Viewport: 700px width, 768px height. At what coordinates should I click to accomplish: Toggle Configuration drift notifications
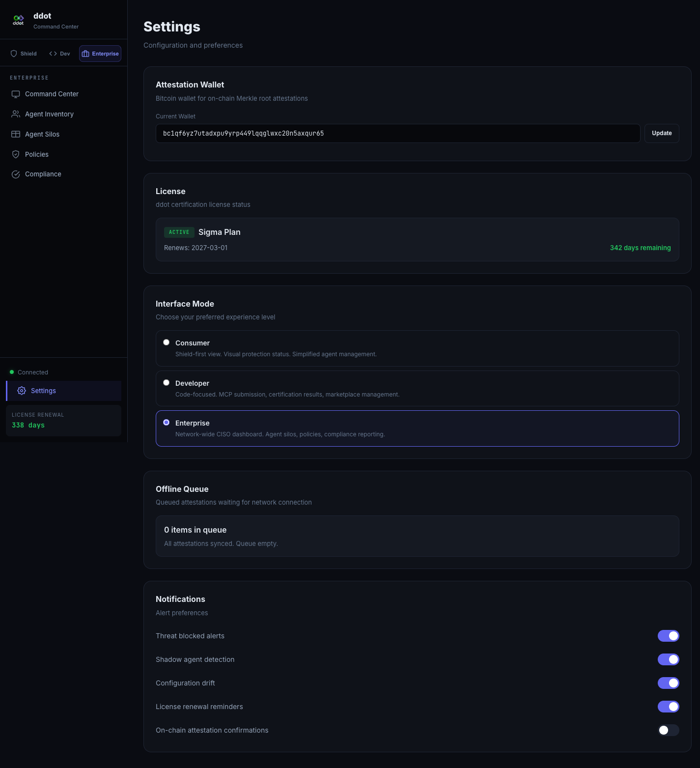(668, 683)
